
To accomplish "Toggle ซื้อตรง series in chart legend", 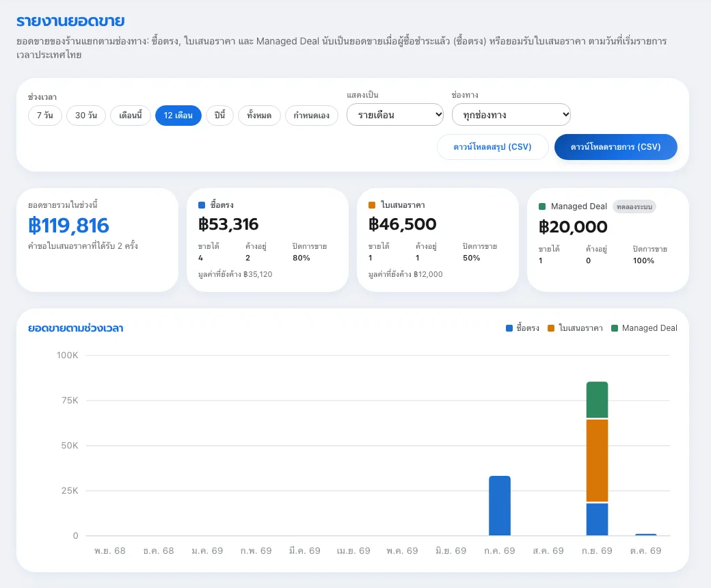I will 522,328.
